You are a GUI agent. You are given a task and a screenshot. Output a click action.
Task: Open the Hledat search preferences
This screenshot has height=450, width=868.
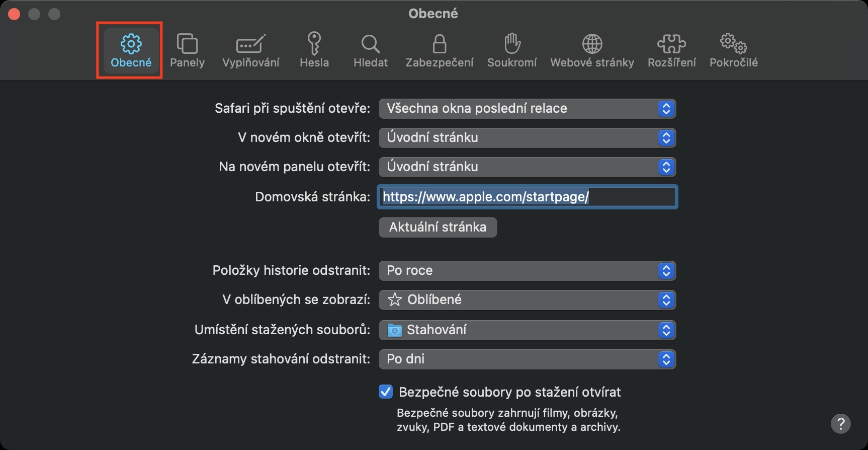point(371,50)
